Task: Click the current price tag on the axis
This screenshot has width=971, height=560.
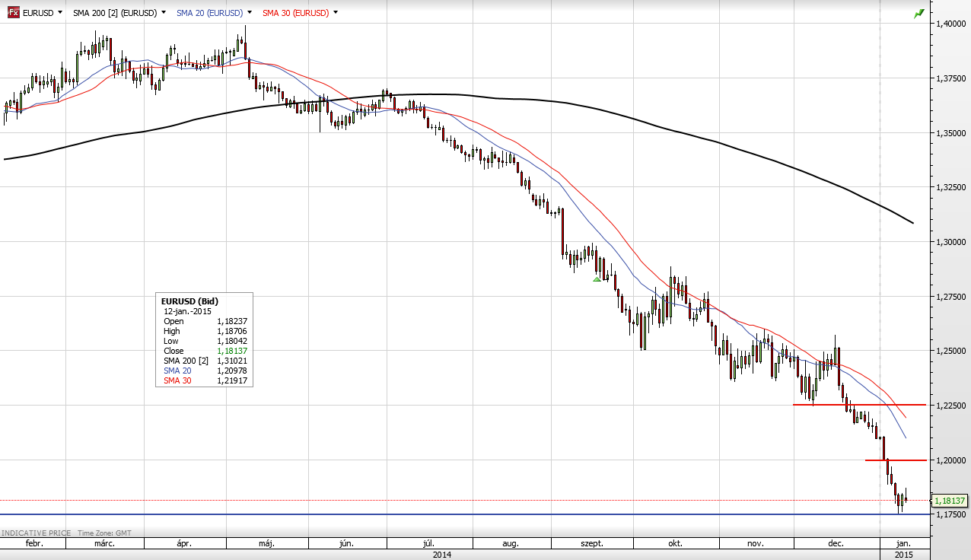Action: pyautogui.click(x=950, y=501)
